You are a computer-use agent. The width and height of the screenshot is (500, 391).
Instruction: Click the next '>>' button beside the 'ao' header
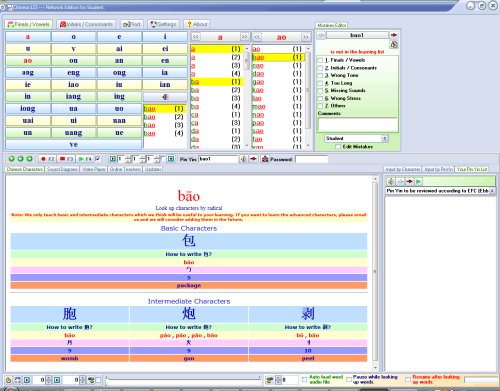coord(305,37)
